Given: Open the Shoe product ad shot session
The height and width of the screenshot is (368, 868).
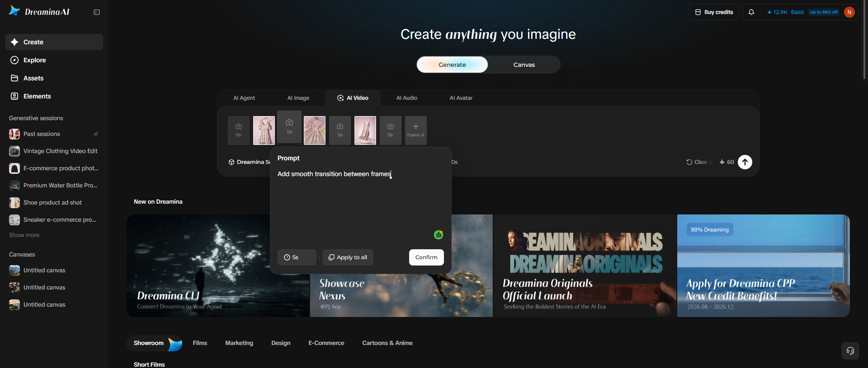Looking at the screenshot, I should 54,203.
